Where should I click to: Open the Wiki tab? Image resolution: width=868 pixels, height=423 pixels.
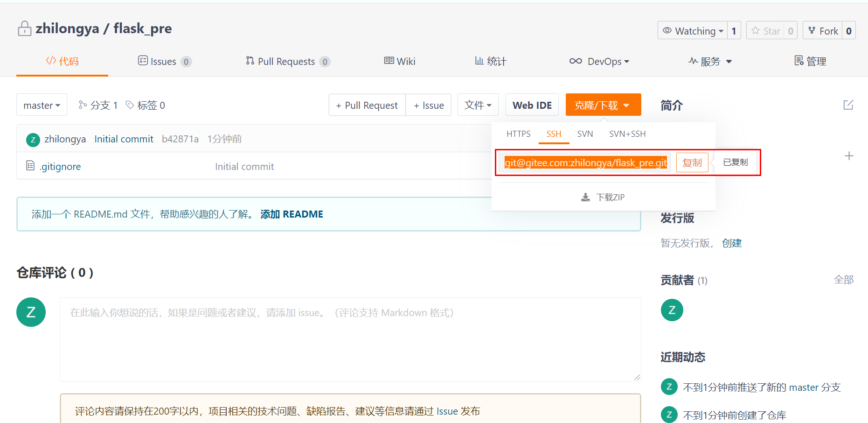click(x=400, y=61)
